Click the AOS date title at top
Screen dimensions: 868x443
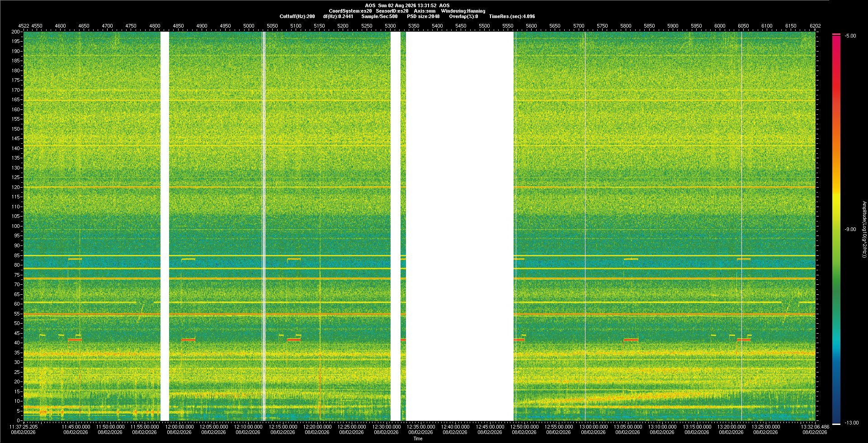click(x=407, y=5)
